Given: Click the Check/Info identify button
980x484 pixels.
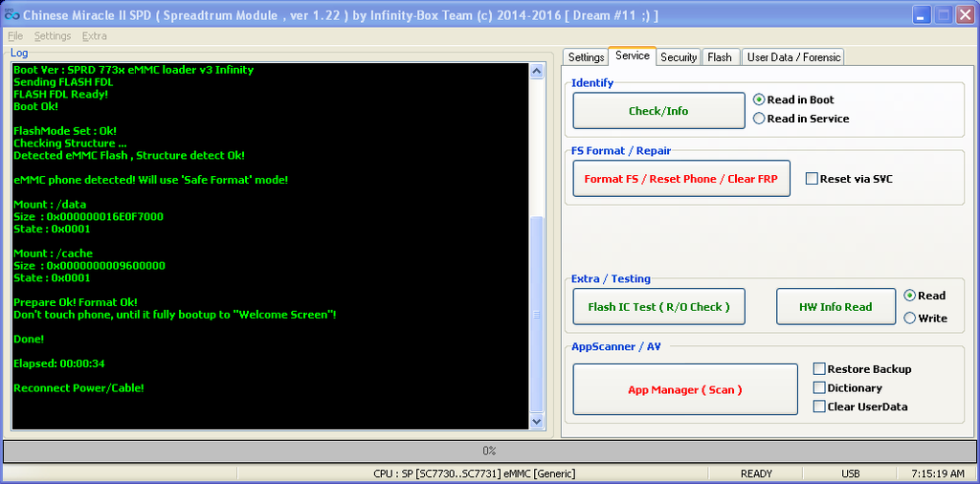Looking at the screenshot, I should [658, 111].
